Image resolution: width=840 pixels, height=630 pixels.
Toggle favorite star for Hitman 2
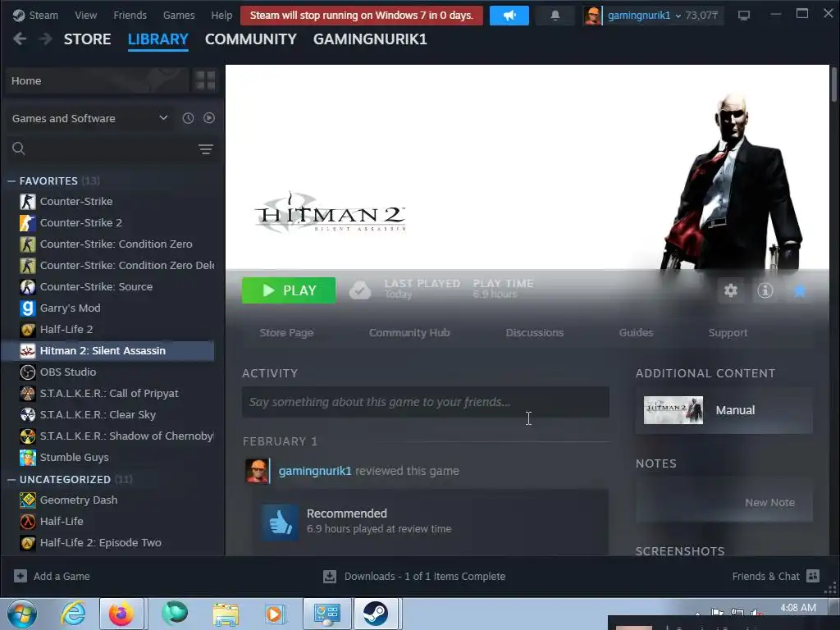pyautogui.click(x=799, y=290)
